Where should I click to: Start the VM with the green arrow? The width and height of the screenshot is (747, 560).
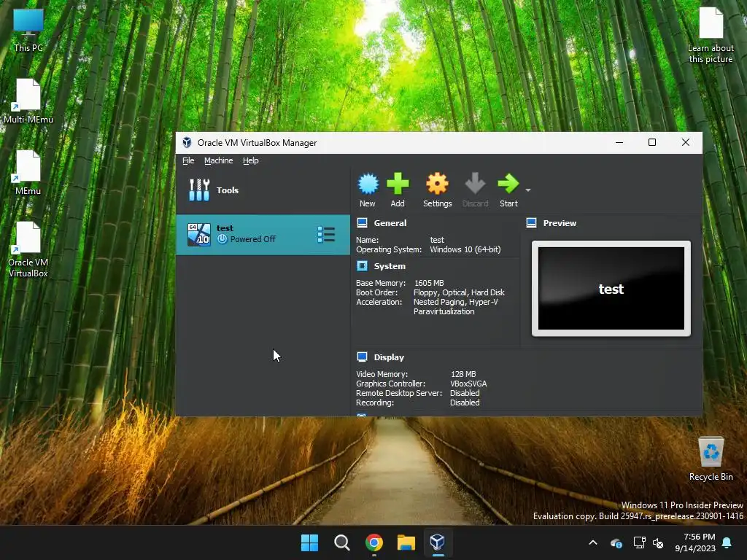[508, 184]
